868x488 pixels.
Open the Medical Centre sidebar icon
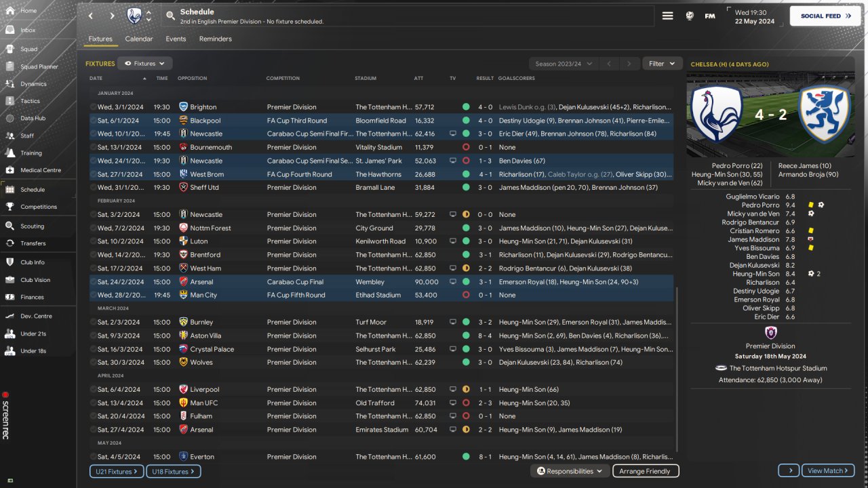click(9, 170)
